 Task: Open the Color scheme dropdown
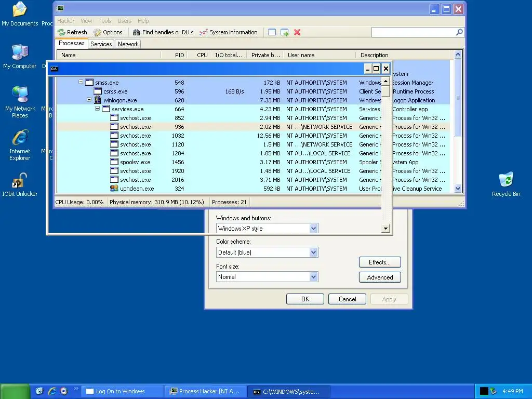[313, 252]
